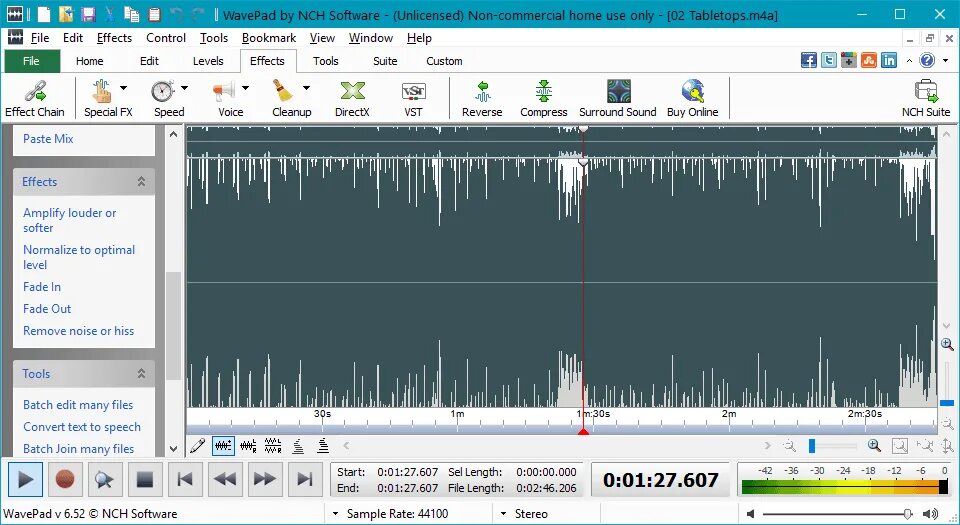Click the Play button

click(x=25, y=479)
